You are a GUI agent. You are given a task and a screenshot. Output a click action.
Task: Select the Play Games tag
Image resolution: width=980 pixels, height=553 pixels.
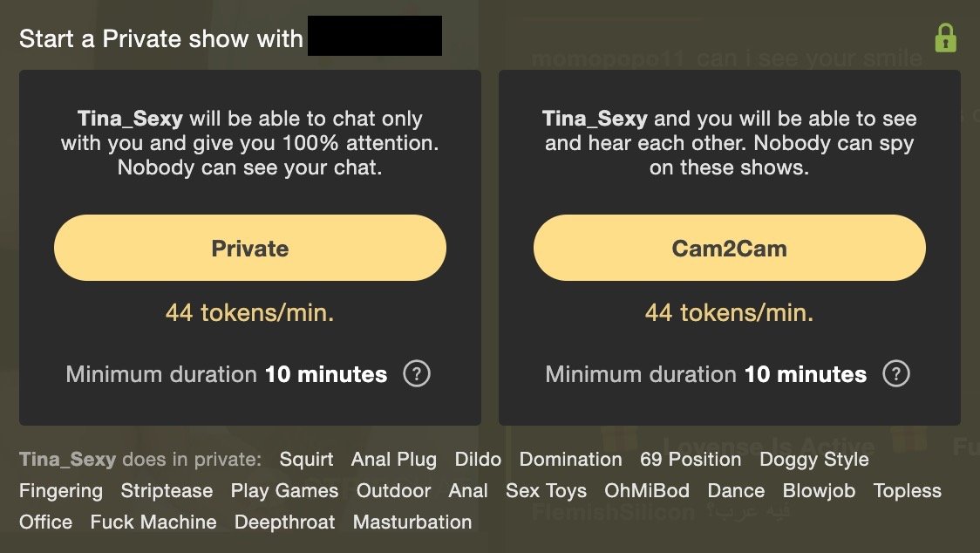coord(284,490)
